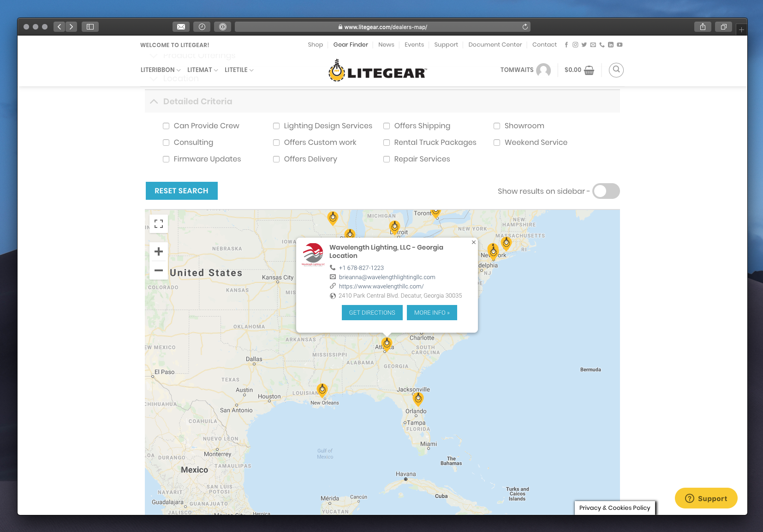Click the Safari address bar
The image size is (763, 532).
382,27
